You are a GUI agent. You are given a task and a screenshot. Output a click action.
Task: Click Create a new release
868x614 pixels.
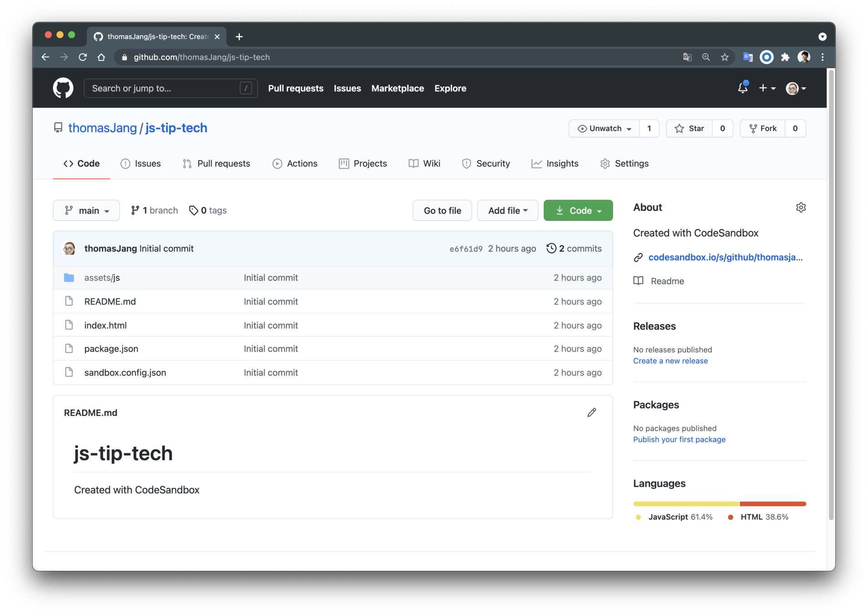point(670,361)
